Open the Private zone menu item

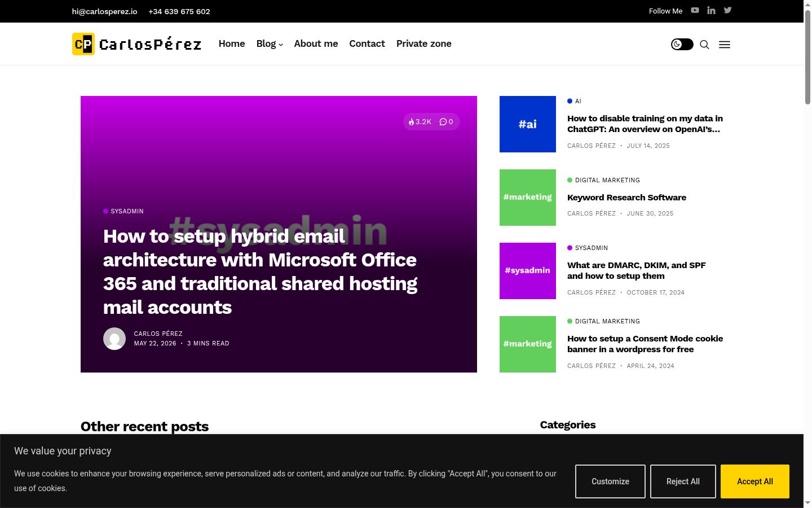pyautogui.click(x=424, y=44)
